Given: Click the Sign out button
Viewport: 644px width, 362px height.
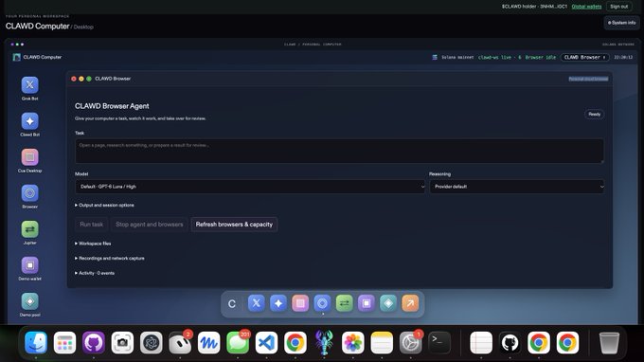Looking at the screenshot, I should pyautogui.click(x=619, y=7).
